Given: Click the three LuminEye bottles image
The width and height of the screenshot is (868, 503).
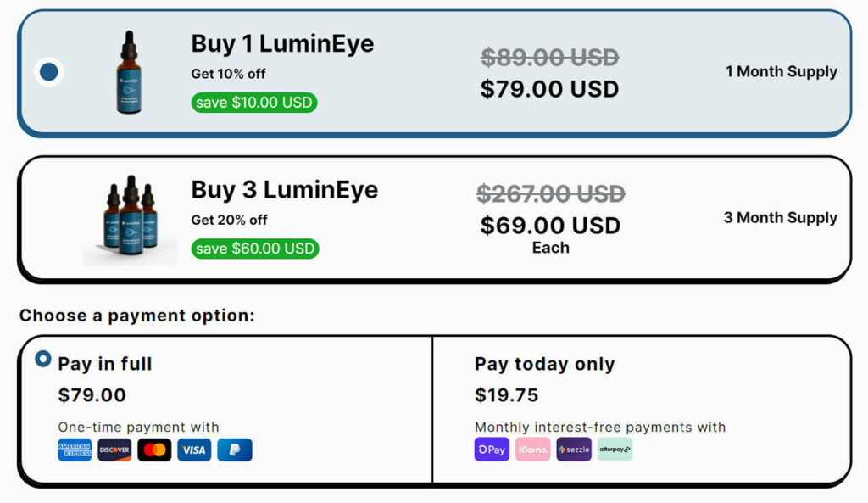Looking at the screenshot, I should [x=129, y=215].
